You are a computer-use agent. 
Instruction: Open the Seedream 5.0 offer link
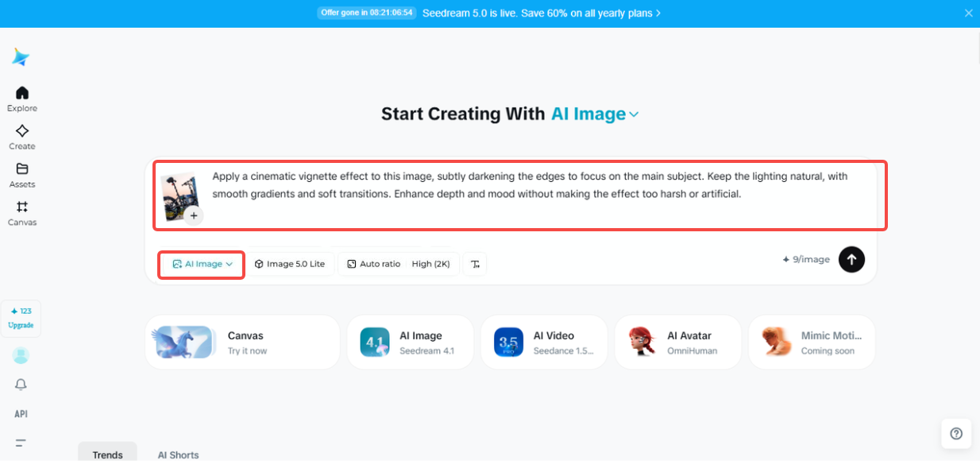coord(538,13)
